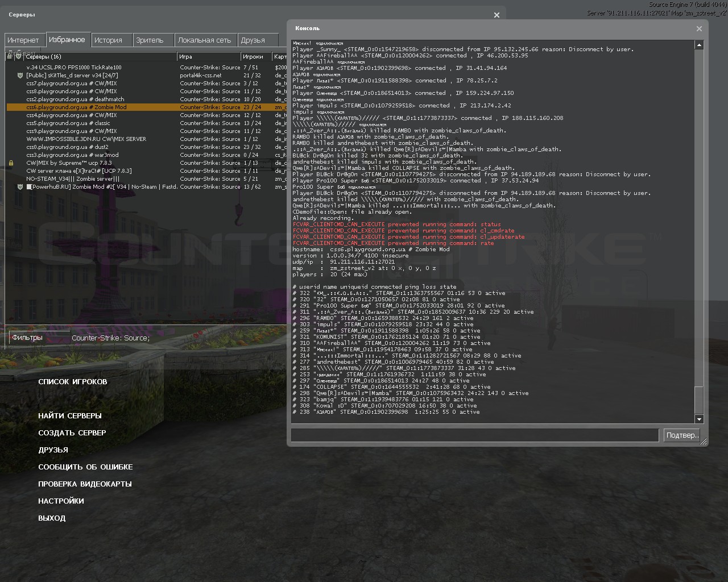The image size is (728, 582).
Task: Sort by the Игра column header
Action: [x=209, y=56]
